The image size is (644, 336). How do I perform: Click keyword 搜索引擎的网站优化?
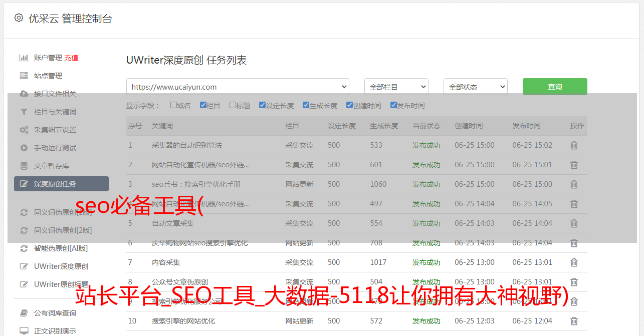coord(183,321)
